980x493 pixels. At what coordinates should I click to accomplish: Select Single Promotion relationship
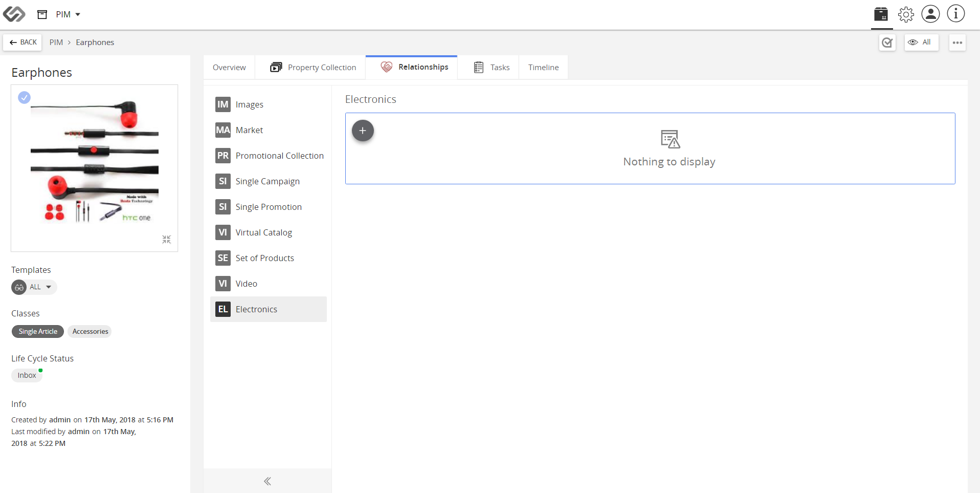coord(269,207)
